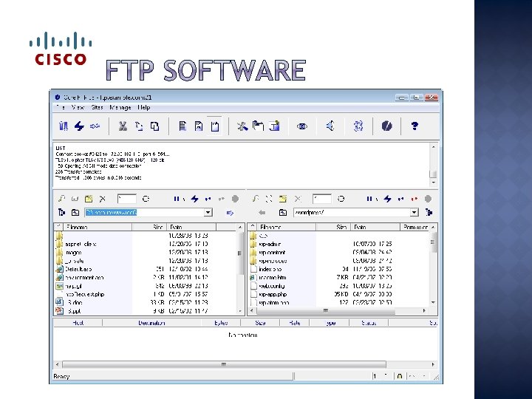Click the lock icon in status bar

[400, 376]
